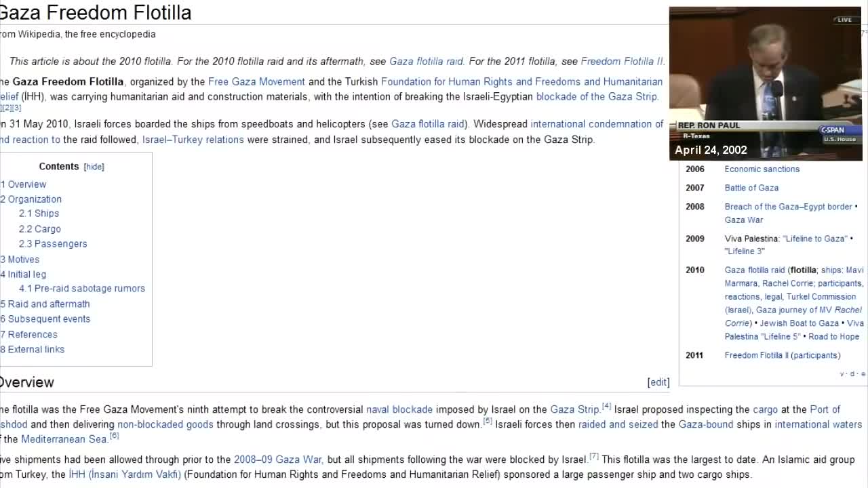The image size is (868, 488).
Task: Jump to 5 Raid and aftermath
Action: [45, 304]
